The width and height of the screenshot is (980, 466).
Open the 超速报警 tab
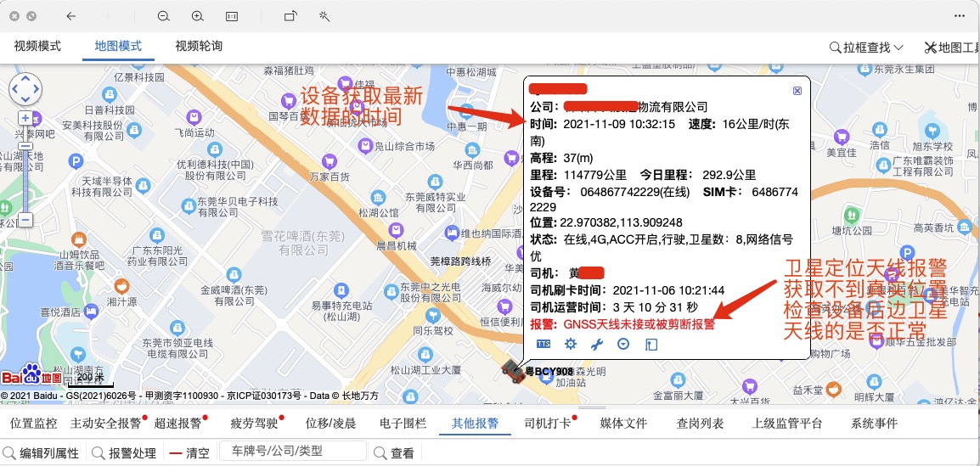pos(178,424)
